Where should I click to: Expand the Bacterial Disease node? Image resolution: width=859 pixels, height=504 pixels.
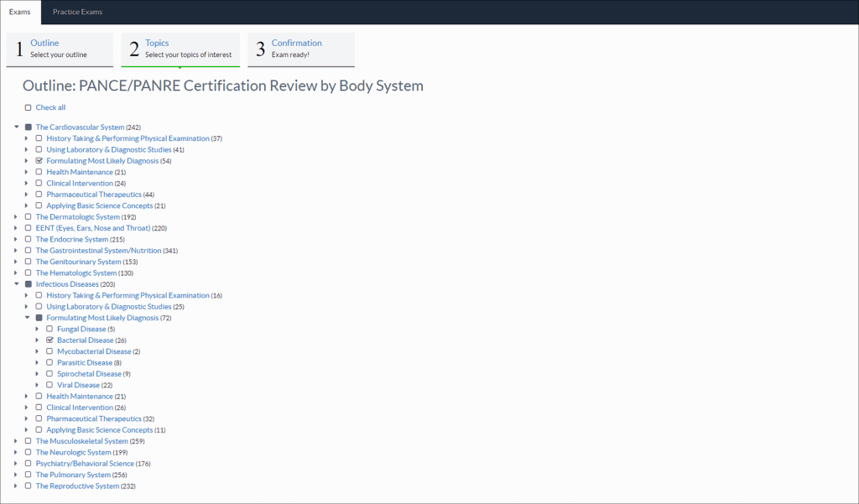coord(37,340)
